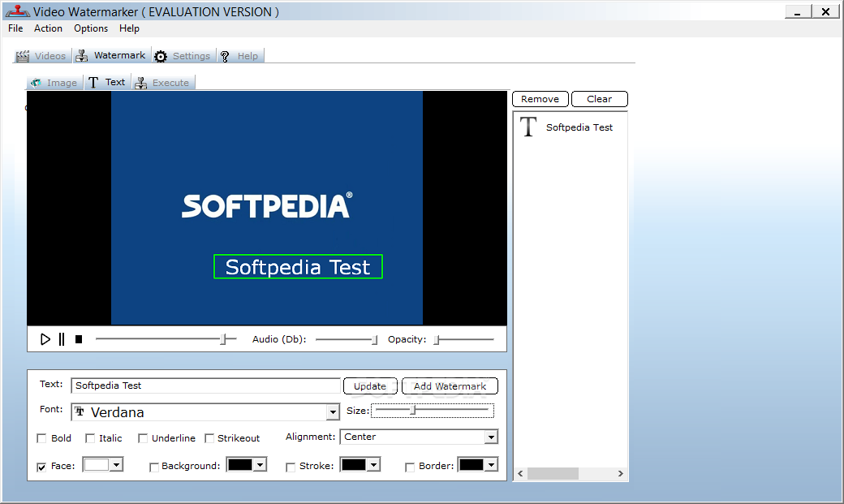Select the Execute sub-tab
Viewport: 844px width, 504px height.
(163, 83)
